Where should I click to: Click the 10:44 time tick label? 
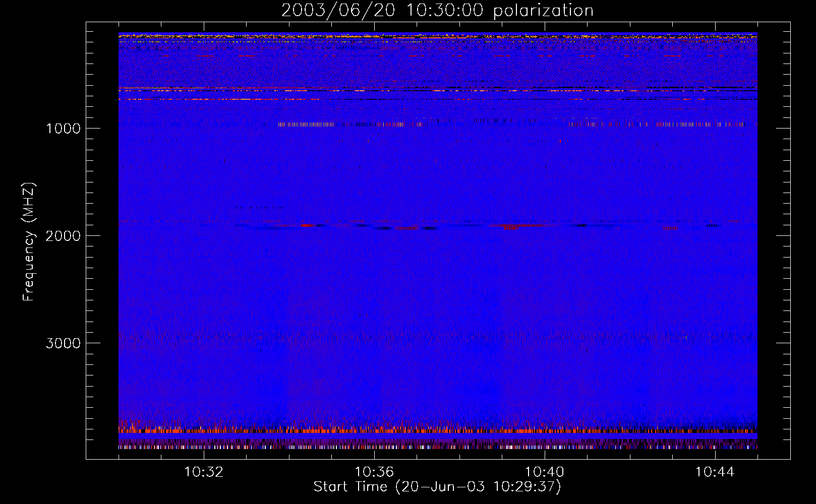click(x=715, y=472)
